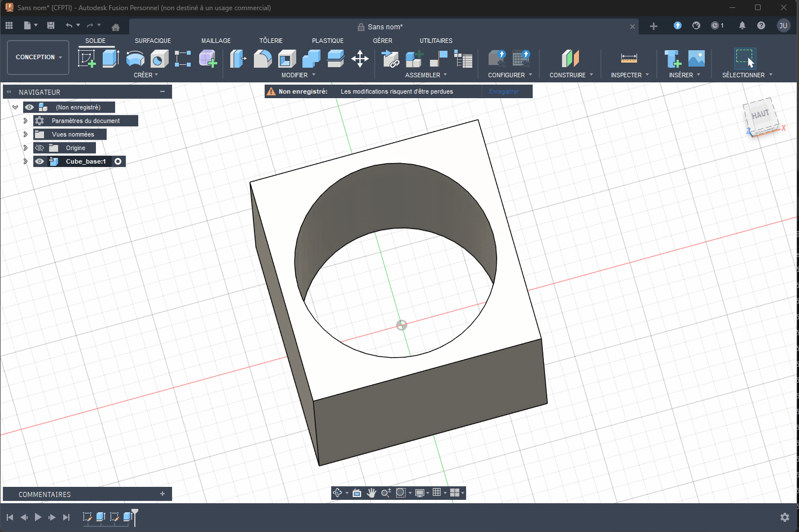799x532 pixels.
Task: Switch to the SURFACIQUE tab
Action: point(152,40)
